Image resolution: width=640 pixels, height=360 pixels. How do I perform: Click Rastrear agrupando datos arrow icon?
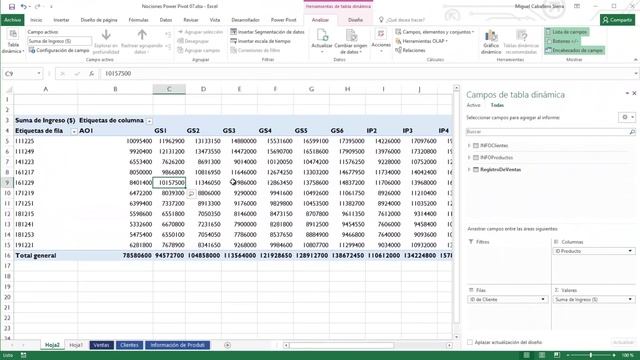click(x=142, y=35)
